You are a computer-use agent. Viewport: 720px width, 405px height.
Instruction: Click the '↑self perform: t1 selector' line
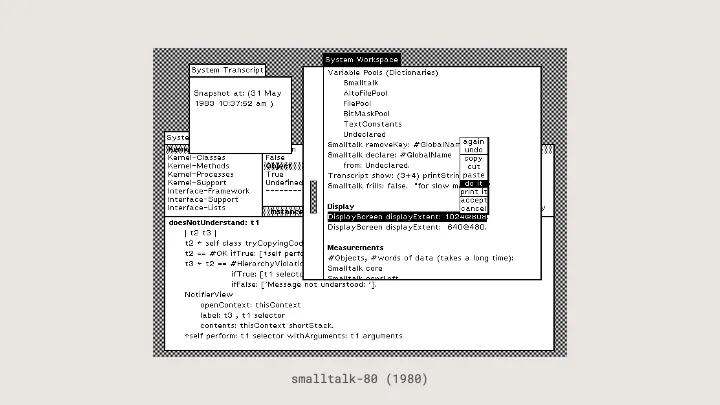click(293, 336)
